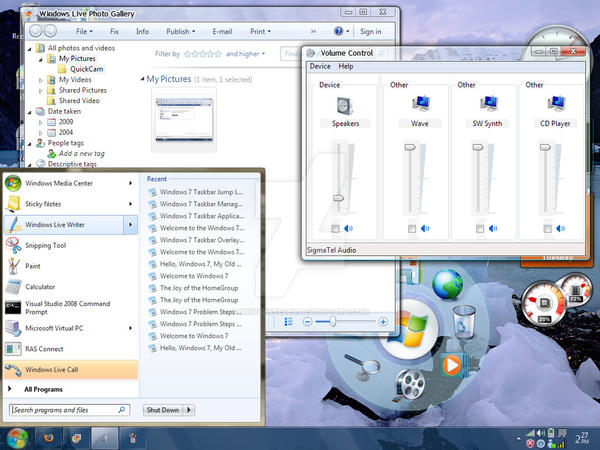Open Calculator from Start menu

coord(71,287)
